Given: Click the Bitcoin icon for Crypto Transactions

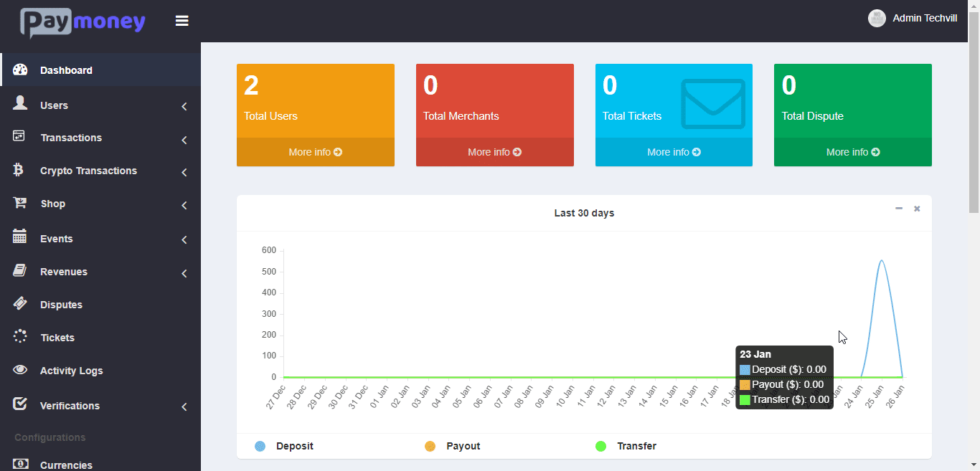Looking at the screenshot, I should pos(19,170).
